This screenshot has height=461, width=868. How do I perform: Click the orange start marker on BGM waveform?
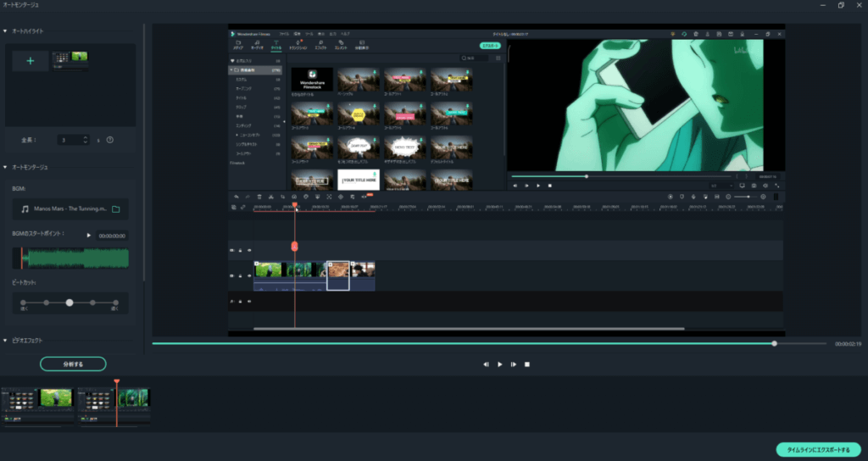pos(21,258)
